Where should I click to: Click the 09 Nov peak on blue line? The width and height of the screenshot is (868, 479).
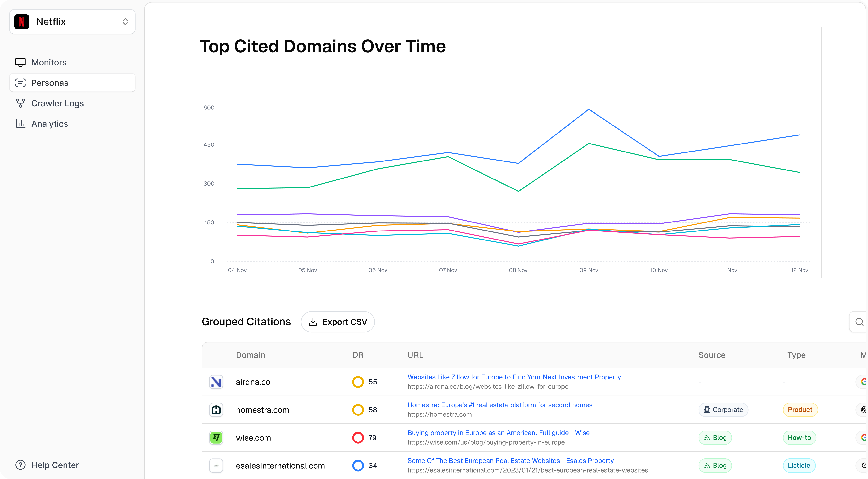[589, 109]
